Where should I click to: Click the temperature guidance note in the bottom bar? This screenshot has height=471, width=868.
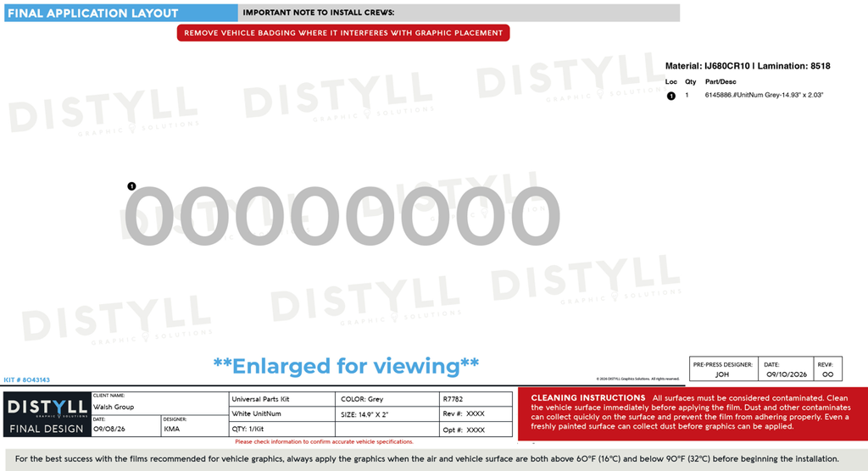pos(427,459)
